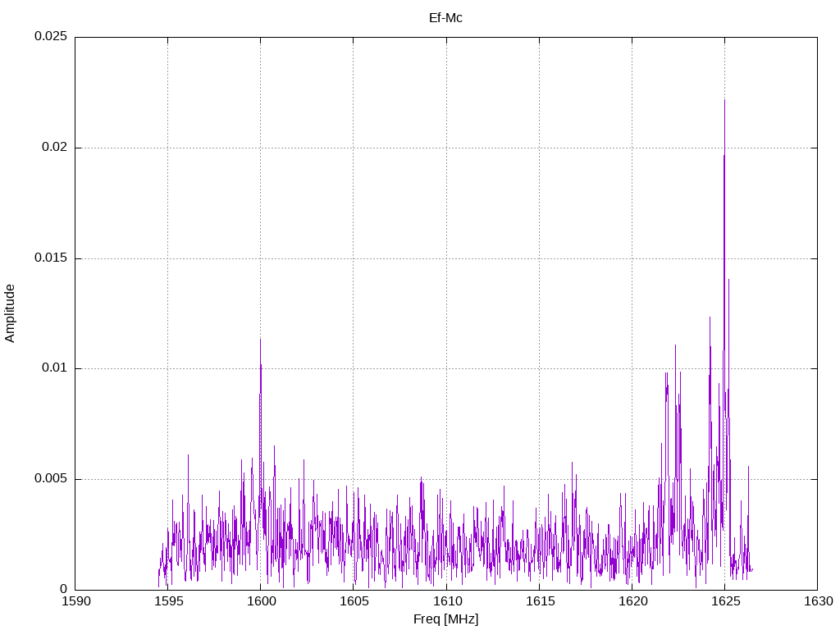Click the 1605 x-axis tick label
This screenshot has width=840, height=630.
coord(354,601)
